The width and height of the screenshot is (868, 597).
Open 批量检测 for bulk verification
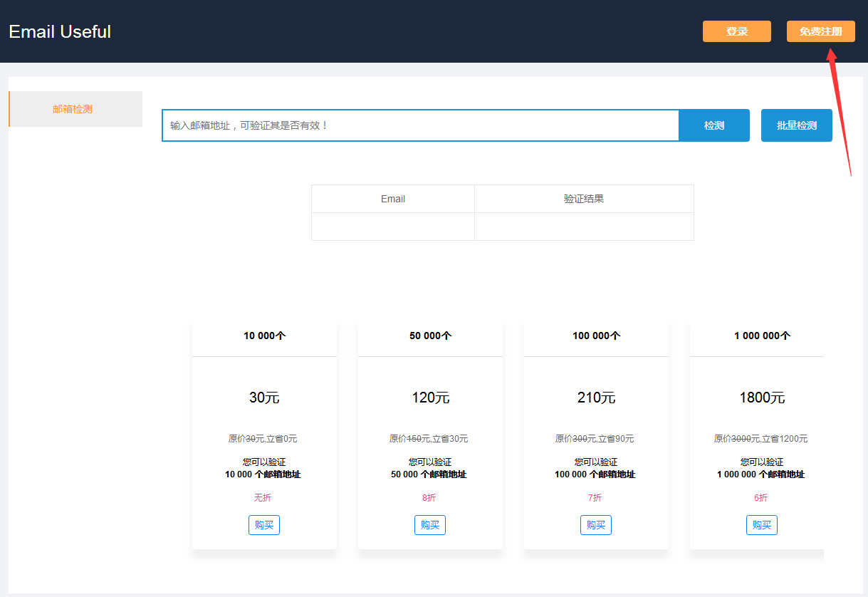click(796, 125)
